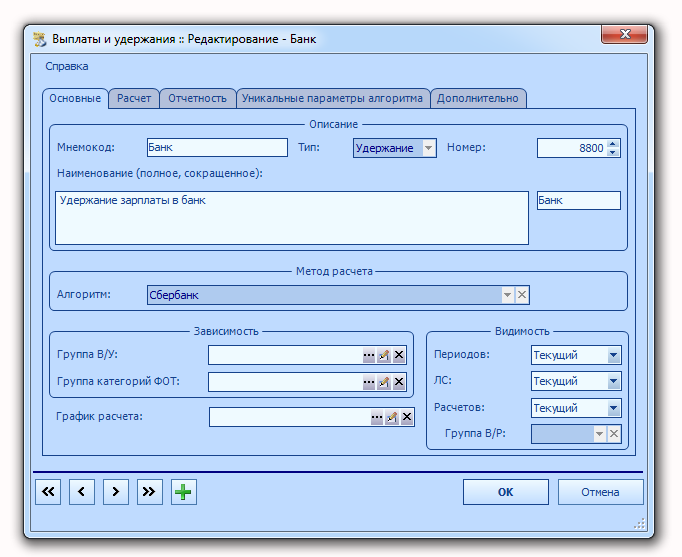Viewport: 682px width, 557px height.
Task: Jump to the last record
Action: point(150,492)
